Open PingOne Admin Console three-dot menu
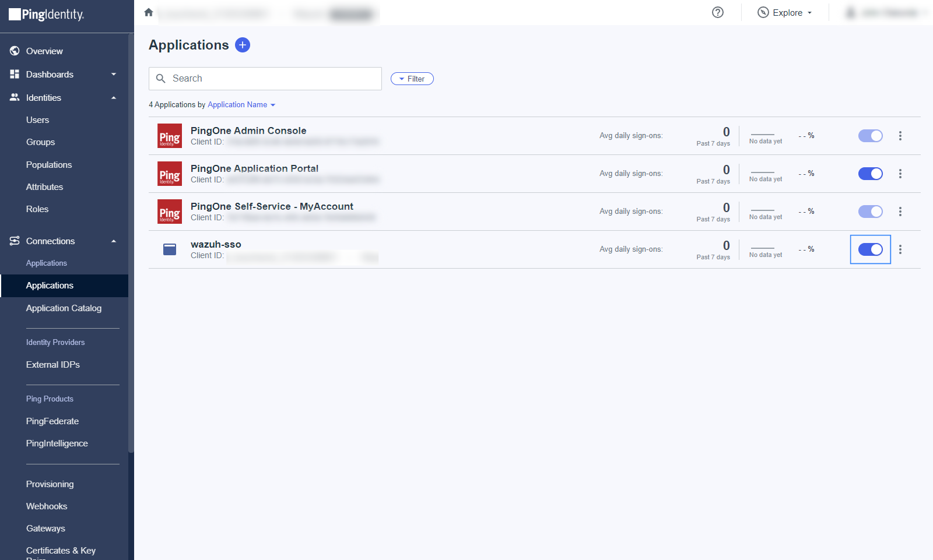 point(900,136)
